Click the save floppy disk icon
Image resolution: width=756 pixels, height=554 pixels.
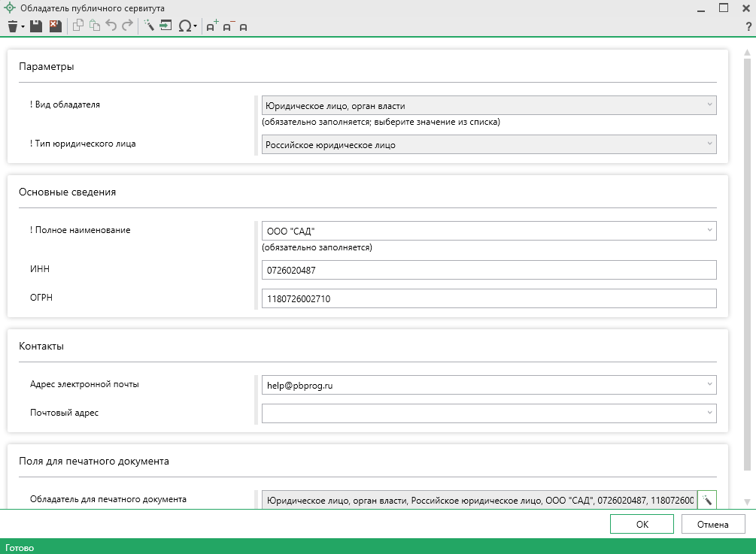35,26
